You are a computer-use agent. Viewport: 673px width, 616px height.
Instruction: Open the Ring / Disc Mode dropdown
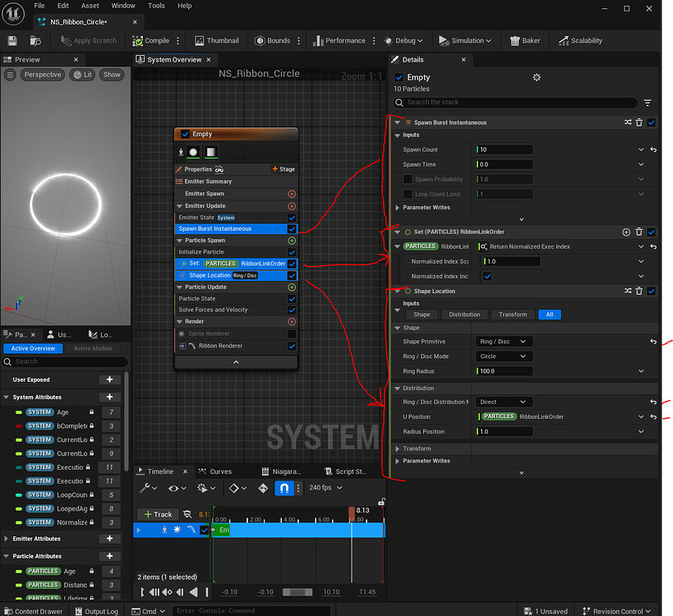coord(503,356)
